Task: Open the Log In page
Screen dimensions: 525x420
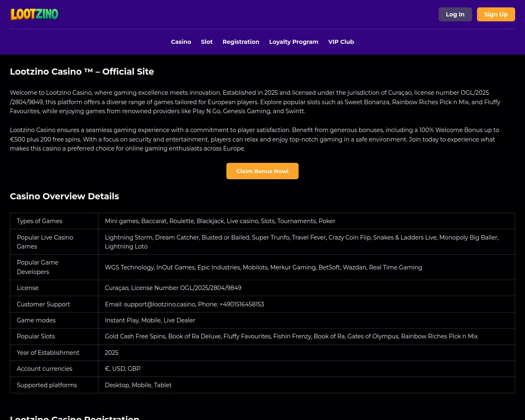Action: 455,14
